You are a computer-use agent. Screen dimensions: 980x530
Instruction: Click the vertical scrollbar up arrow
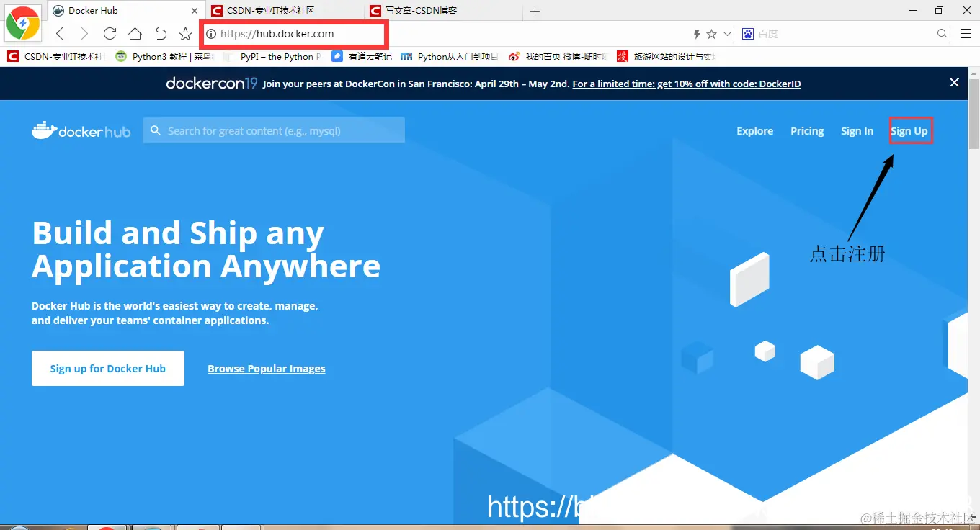point(974,73)
